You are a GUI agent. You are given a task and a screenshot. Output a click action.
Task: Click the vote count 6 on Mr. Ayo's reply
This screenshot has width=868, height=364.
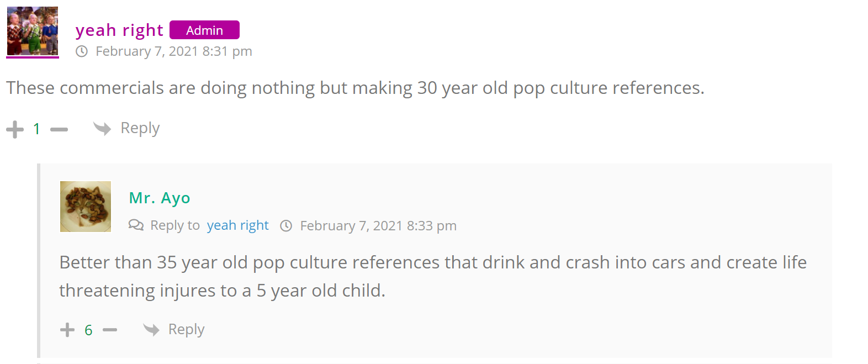click(88, 330)
